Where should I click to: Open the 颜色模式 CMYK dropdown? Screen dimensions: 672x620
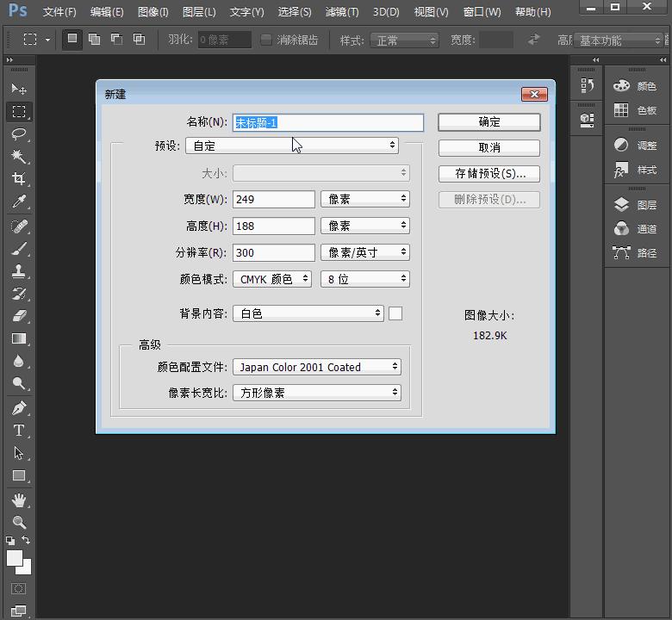pos(272,279)
